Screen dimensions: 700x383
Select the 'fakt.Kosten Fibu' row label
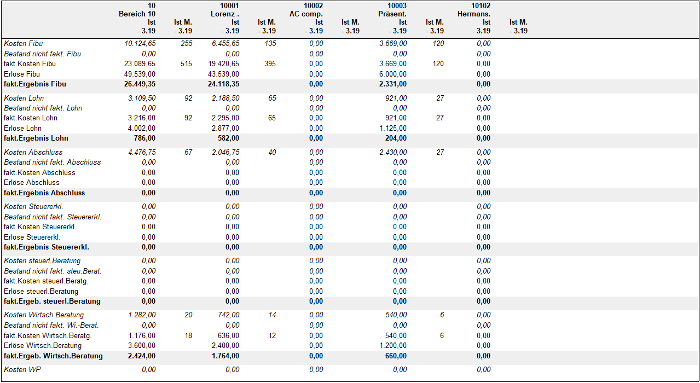coord(30,64)
